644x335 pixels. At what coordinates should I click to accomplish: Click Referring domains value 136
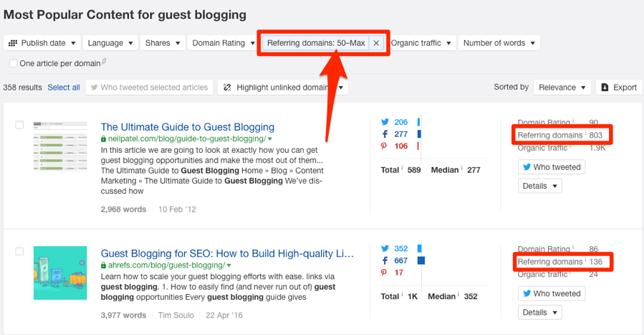(x=596, y=262)
